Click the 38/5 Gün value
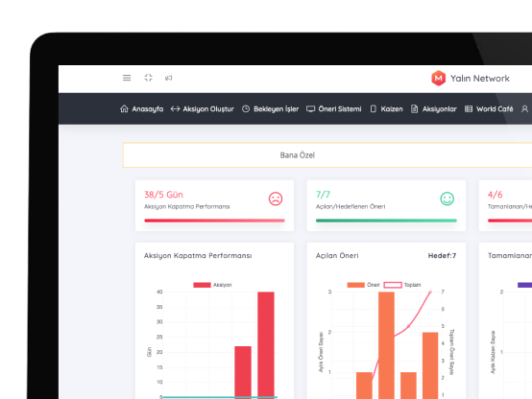The image size is (532, 399). point(163,195)
